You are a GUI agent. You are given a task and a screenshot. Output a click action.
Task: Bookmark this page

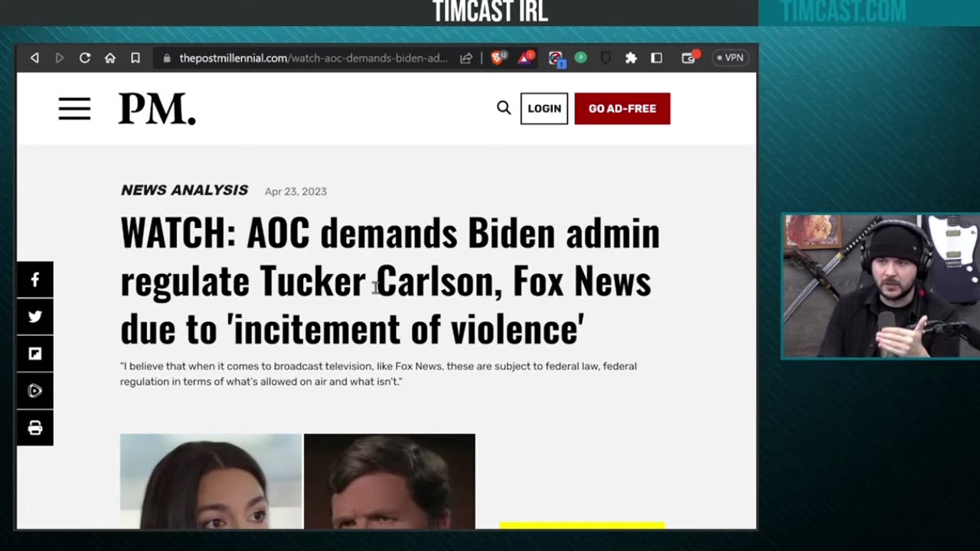136,58
